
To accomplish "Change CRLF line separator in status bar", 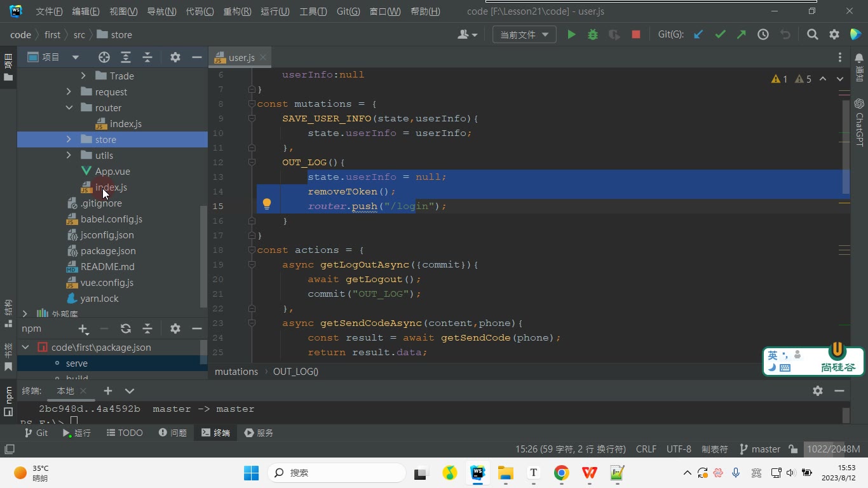I will point(646,449).
